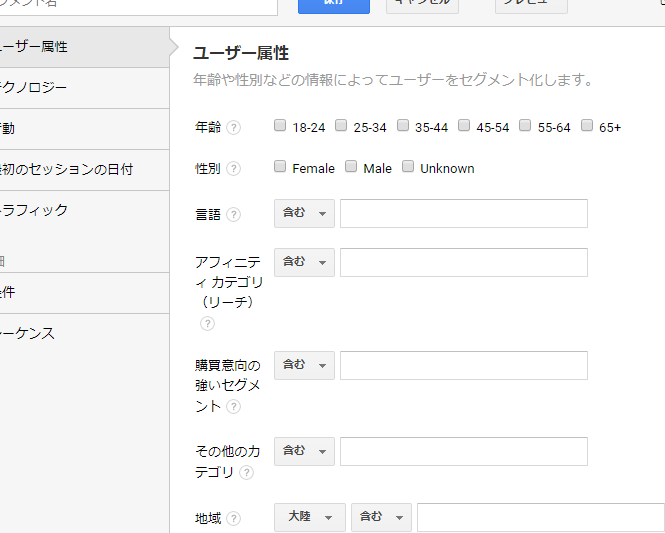Viewport: 665px width, 533px height.
Task: Check the 35-44 age checkbox
Action: [x=403, y=125]
